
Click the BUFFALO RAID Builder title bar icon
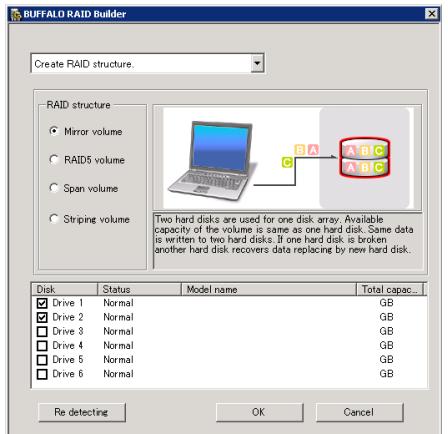(16, 14)
